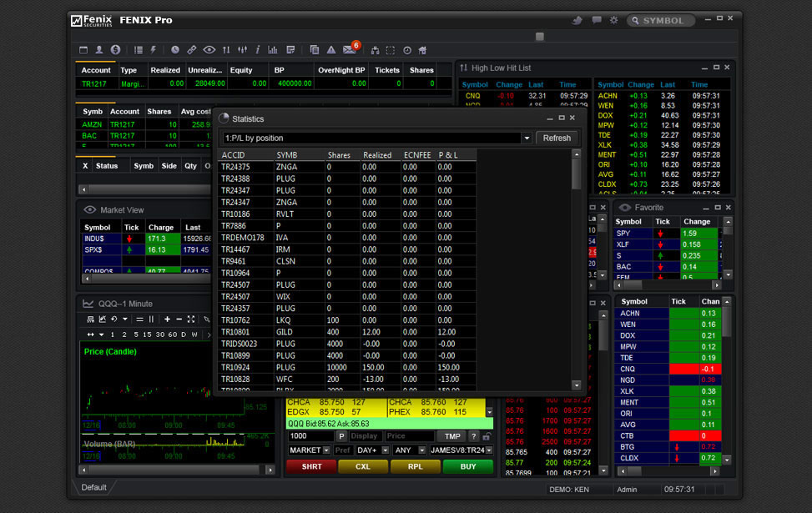Click the up-down arrows toolbar icon

click(226, 50)
